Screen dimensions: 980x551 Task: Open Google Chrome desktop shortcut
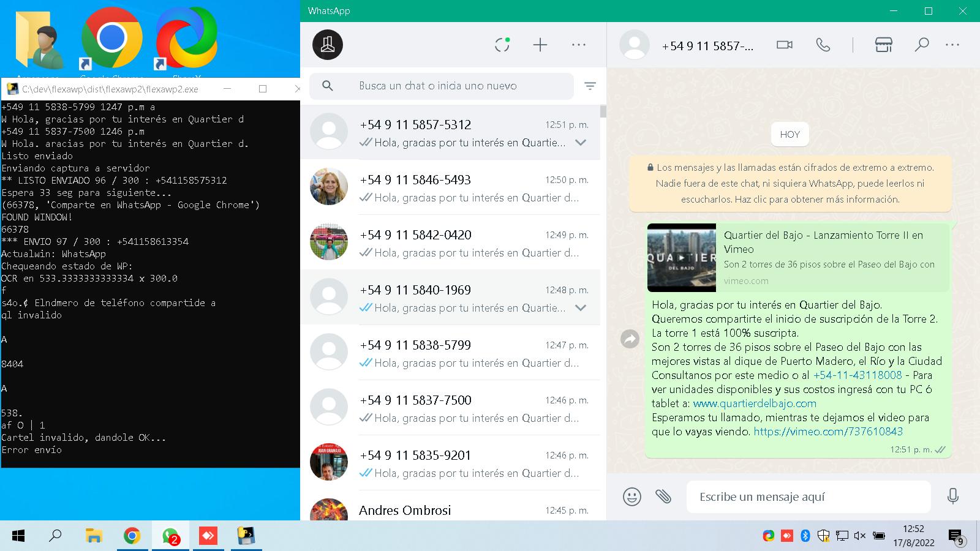pos(111,40)
